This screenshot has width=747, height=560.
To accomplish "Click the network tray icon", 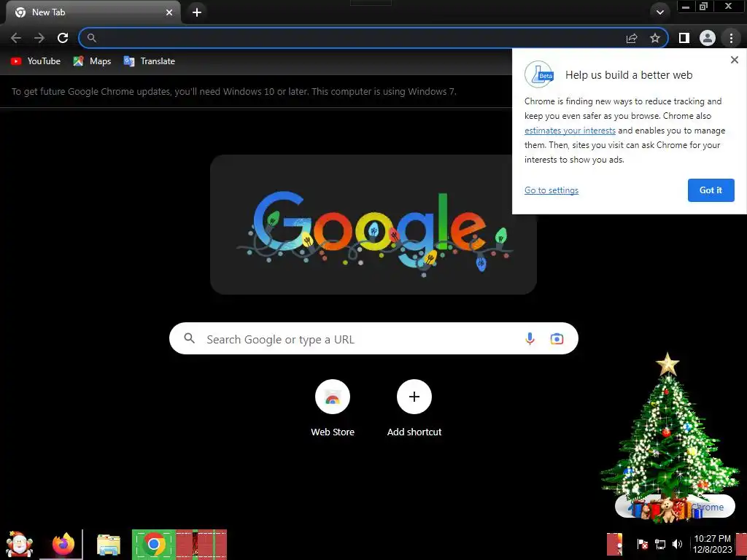I will tap(659, 544).
